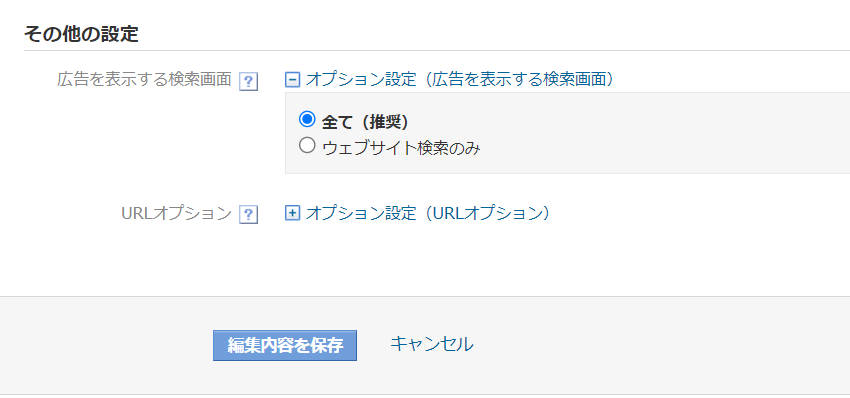Open the オプション設定(URLオプション) link

pos(428,213)
